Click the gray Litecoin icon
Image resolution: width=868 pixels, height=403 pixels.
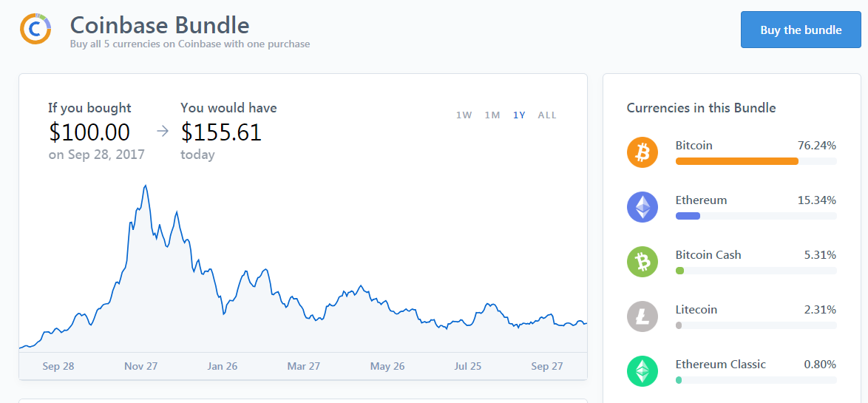coord(642,316)
